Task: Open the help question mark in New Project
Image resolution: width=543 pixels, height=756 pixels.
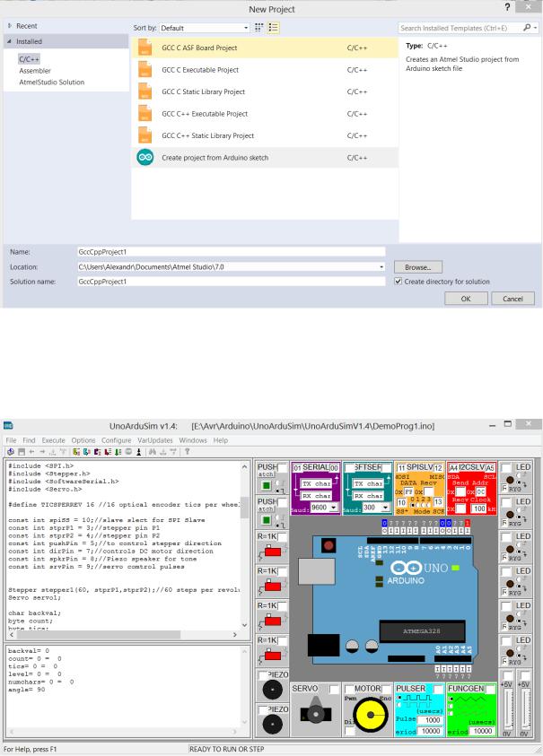Action: click(x=507, y=7)
